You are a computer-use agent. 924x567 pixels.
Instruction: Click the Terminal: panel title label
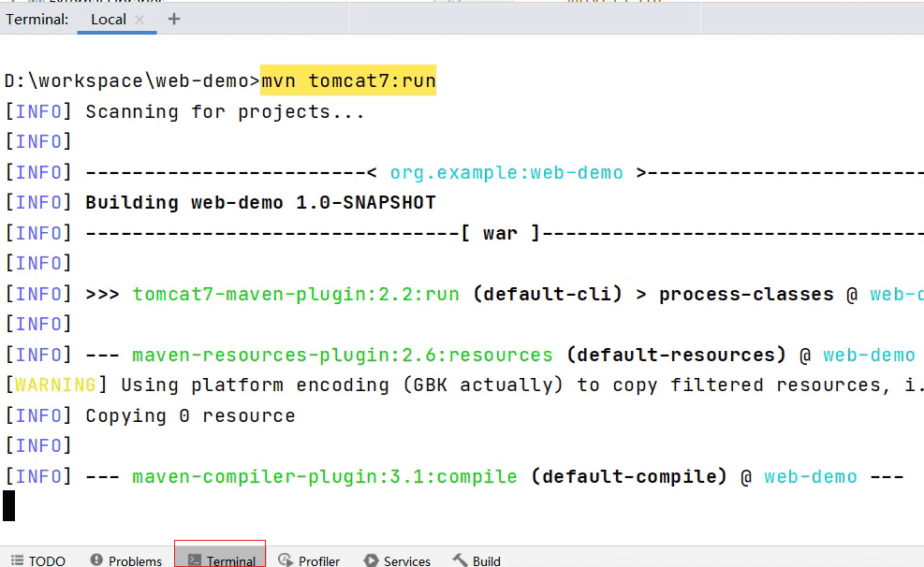click(x=37, y=20)
